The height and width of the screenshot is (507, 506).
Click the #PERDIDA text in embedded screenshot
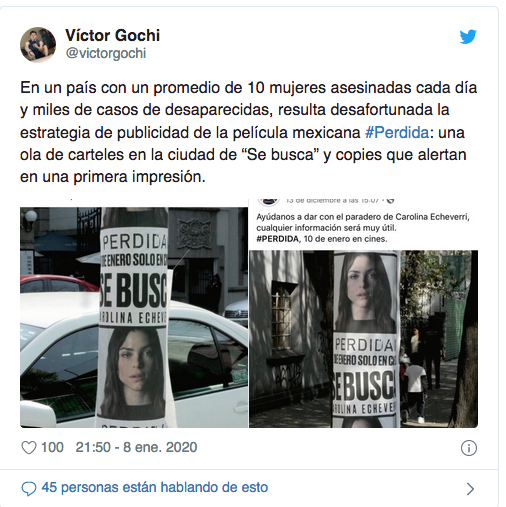pos(277,239)
